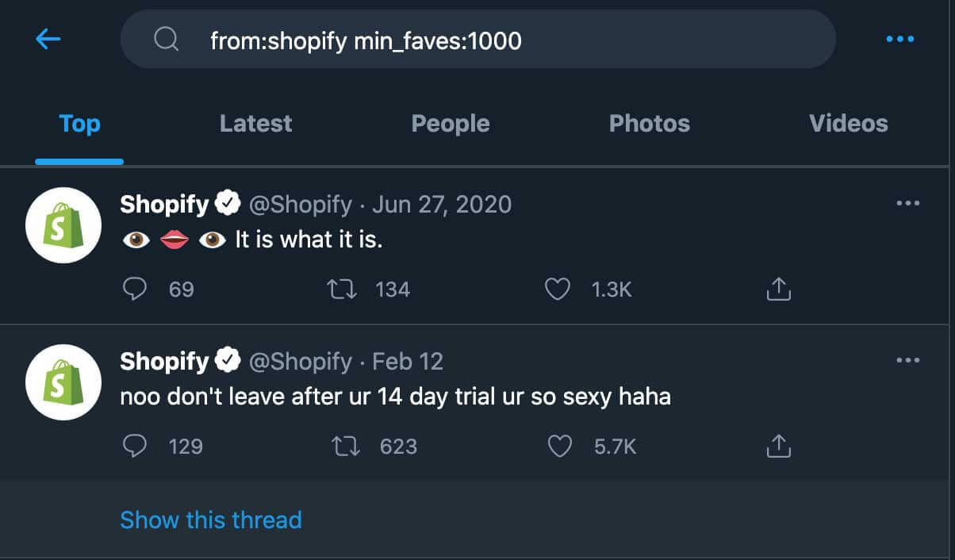Open the Photos tab

tap(649, 124)
